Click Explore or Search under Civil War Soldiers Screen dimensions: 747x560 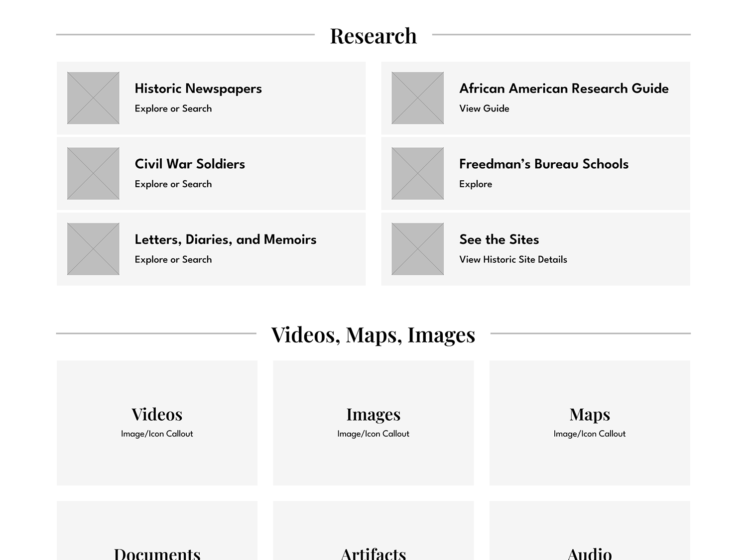coord(173,184)
